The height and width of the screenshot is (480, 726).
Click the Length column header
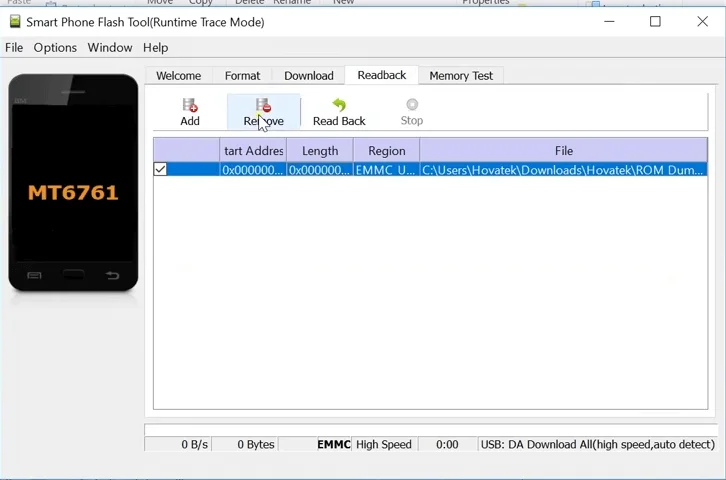click(x=320, y=151)
